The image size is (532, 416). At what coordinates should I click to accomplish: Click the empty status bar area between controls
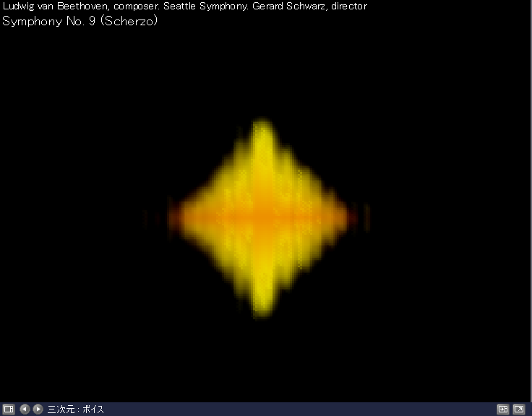(x=289, y=409)
